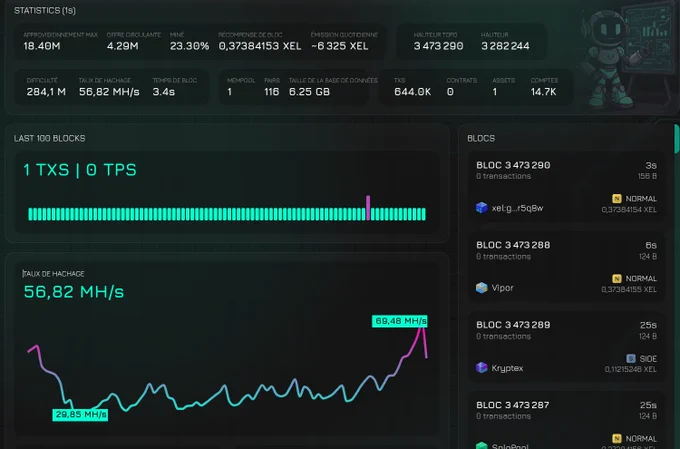Click Comptes 14.7K value
This screenshot has width=680, height=449.
coord(543,92)
